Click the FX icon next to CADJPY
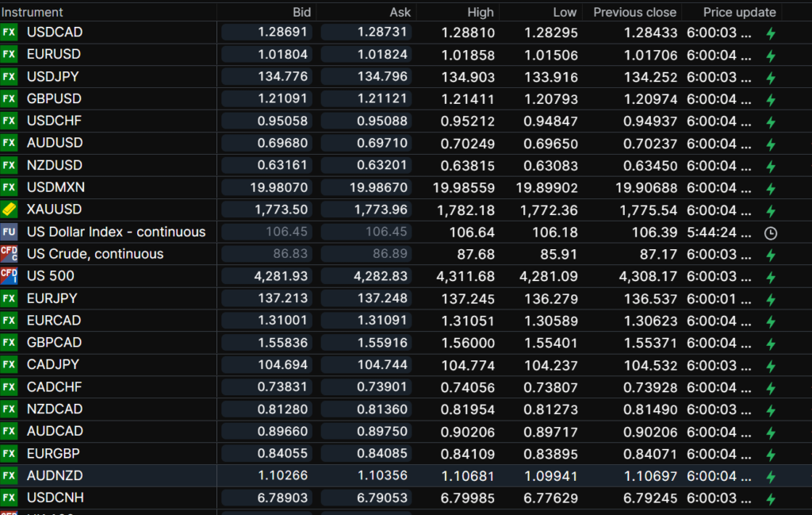812x515 pixels. pos(9,365)
